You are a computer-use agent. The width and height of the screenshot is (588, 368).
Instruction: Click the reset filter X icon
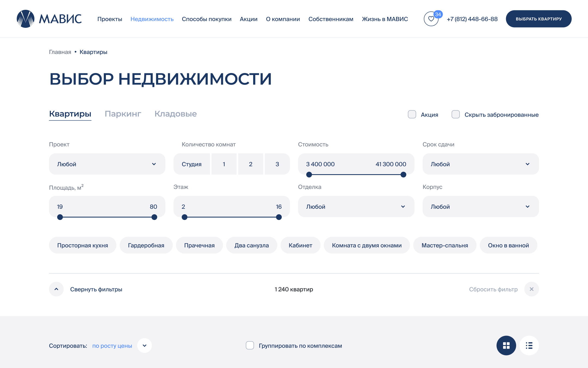[531, 289]
